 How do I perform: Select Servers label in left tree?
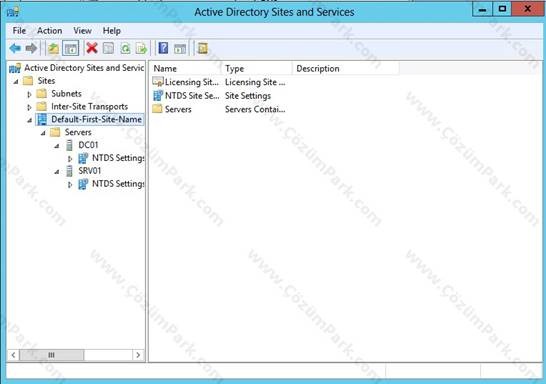78,132
